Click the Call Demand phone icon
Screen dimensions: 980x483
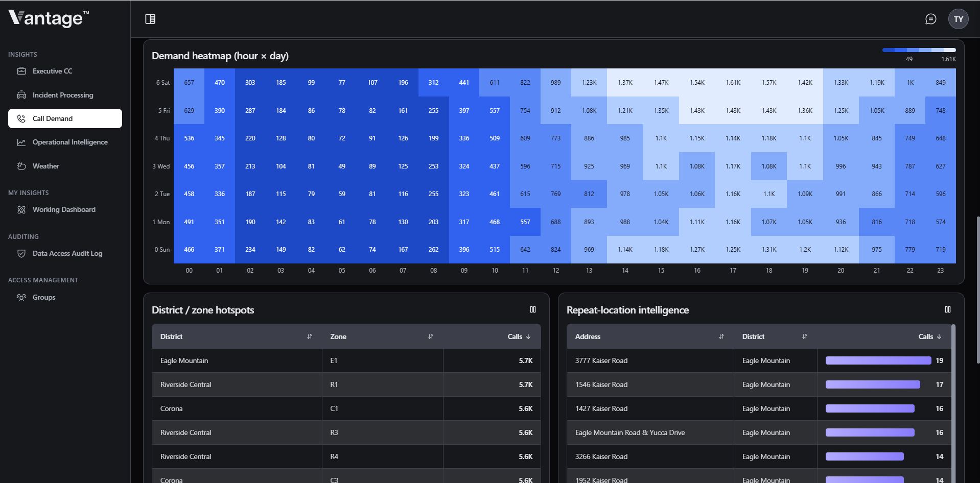[x=21, y=118]
